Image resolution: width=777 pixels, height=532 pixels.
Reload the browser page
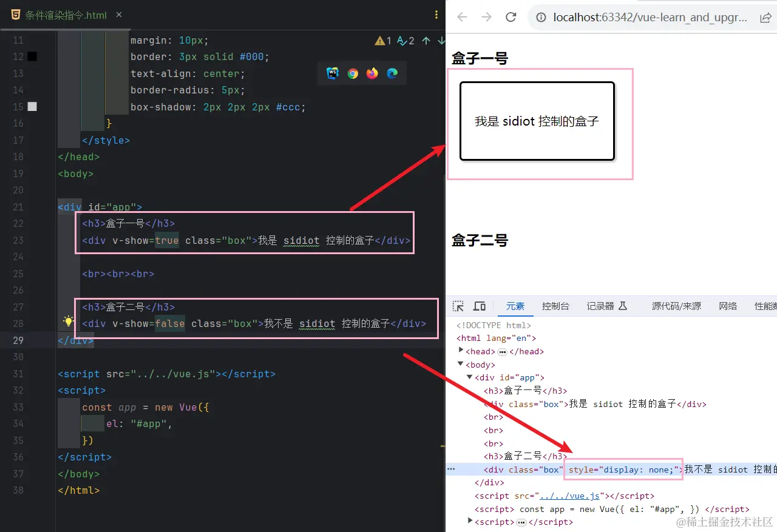[x=511, y=17]
